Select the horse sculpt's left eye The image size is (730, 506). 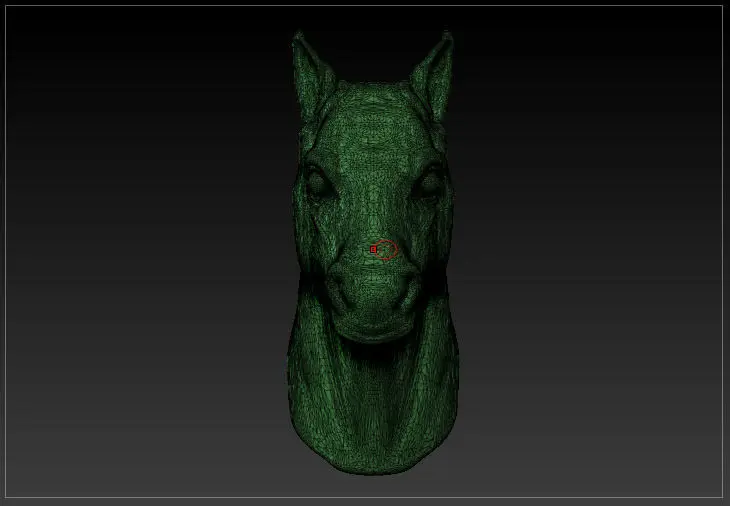(317, 182)
